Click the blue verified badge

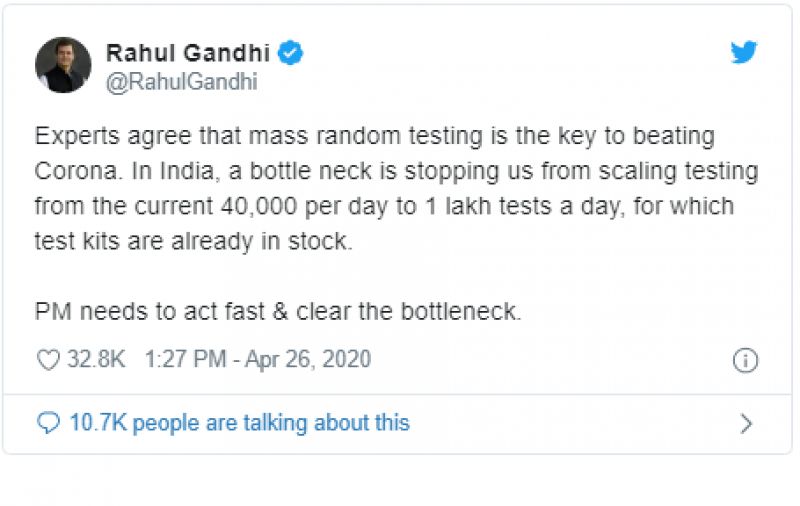coord(292,53)
